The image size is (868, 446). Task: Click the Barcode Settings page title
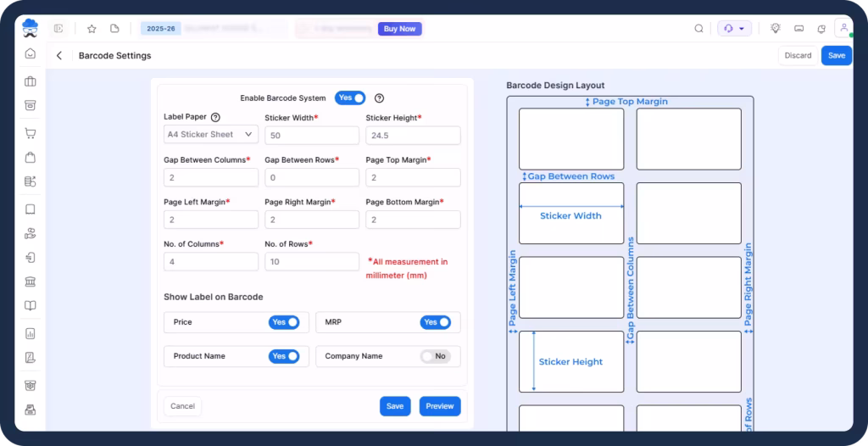tap(114, 56)
